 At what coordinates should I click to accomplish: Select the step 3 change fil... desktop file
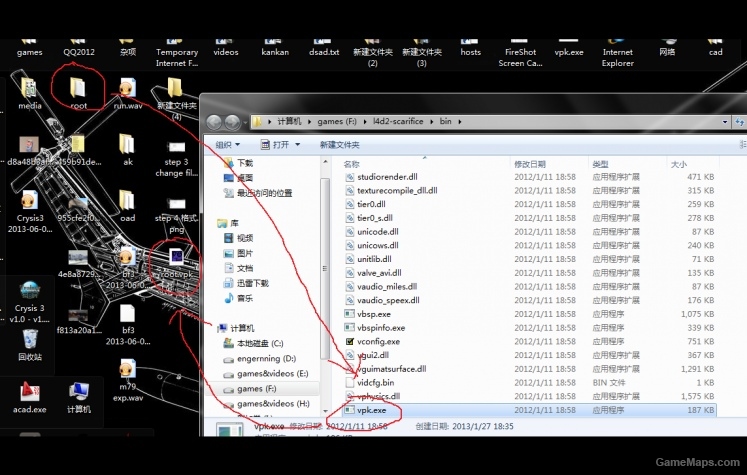pos(176,160)
